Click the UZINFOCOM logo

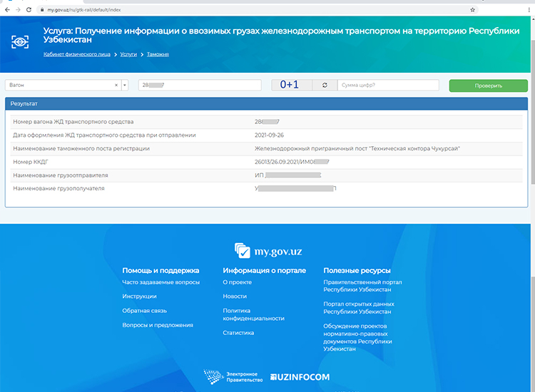[300, 376]
